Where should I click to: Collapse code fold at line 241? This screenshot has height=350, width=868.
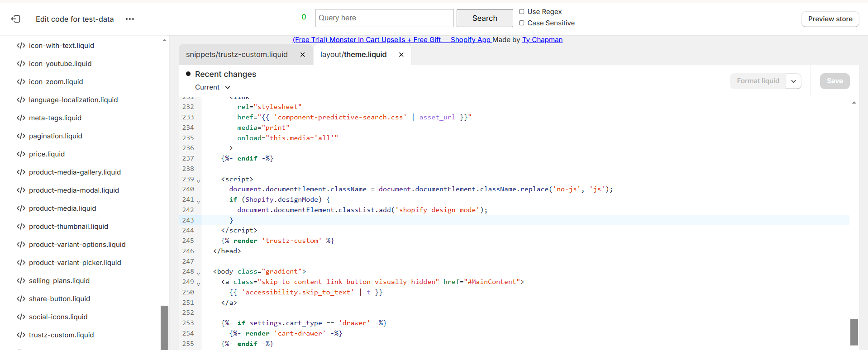click(198, 202)
